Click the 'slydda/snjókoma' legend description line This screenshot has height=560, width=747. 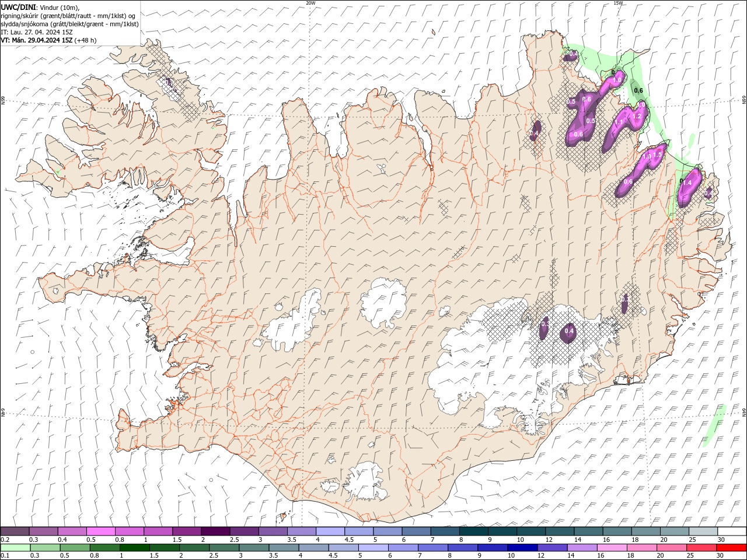pyautogui.click(x=69, y=24)
